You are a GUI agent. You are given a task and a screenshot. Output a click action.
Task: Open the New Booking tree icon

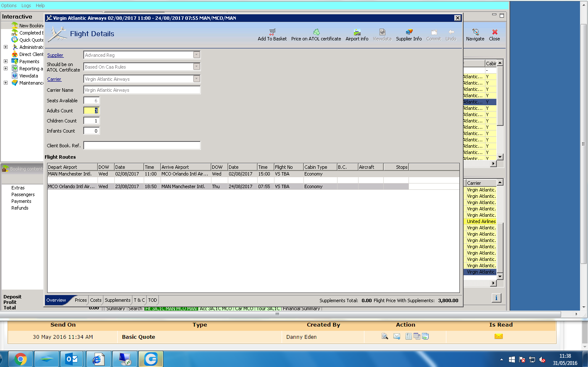pyautogui.click(x=15, y=25)
